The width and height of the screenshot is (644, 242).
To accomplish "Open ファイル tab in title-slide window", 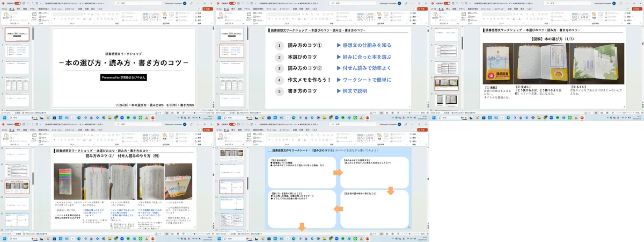I will [x=4, y=9].
